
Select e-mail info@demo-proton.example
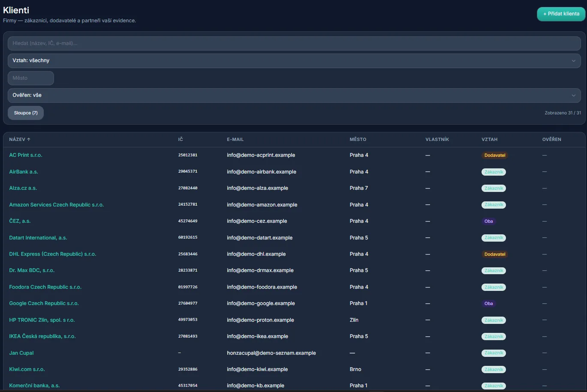tap(261, 320)
